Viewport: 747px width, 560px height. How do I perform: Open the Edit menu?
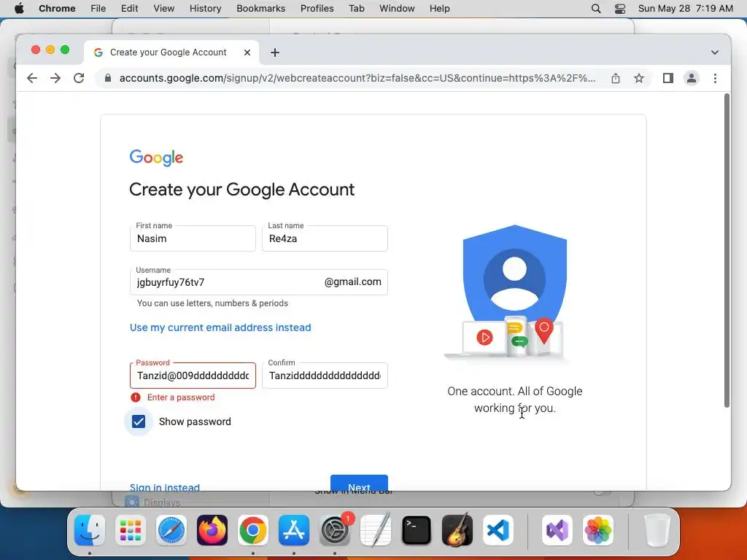(129, 9)
